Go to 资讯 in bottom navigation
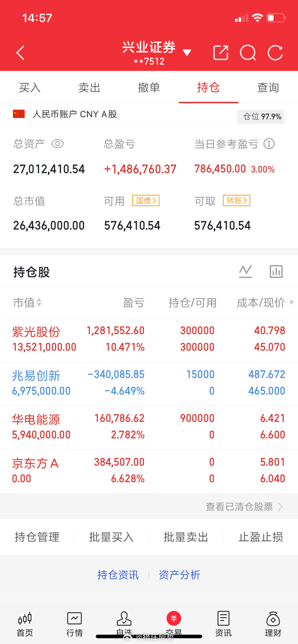298x644 pixels. (x=223, y=624)
